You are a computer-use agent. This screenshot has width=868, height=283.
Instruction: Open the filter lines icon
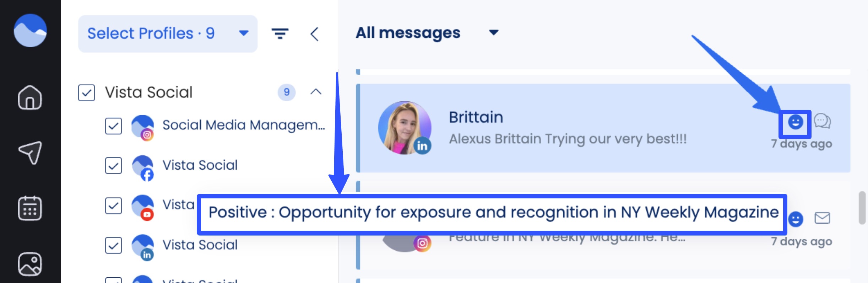point(280,34)
